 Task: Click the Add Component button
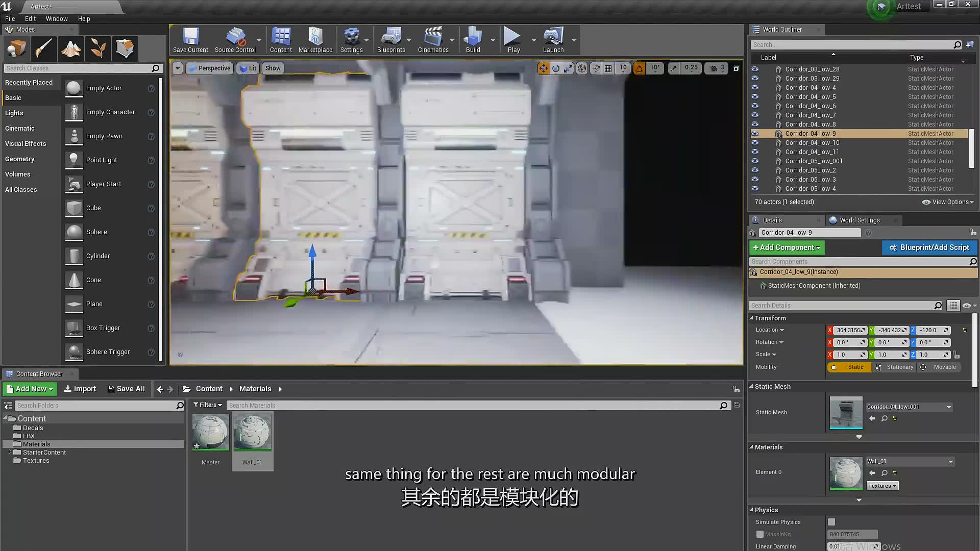[x=787, y=247]
